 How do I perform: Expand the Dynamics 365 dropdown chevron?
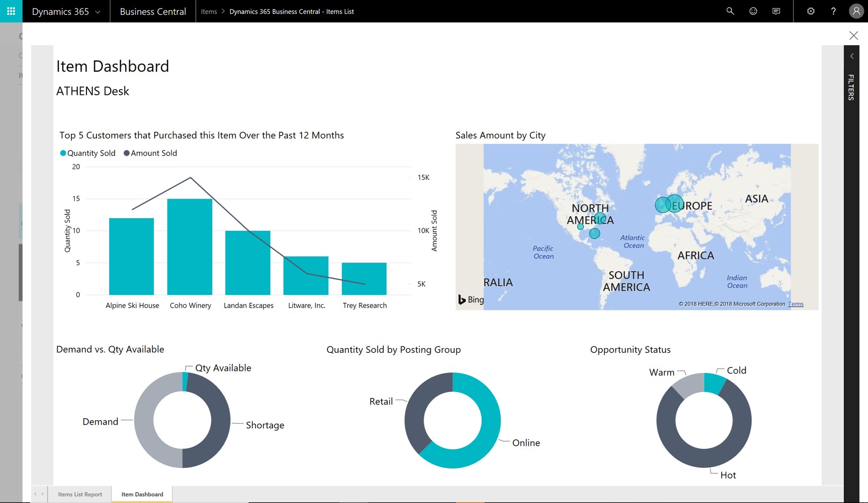point(98,12)
